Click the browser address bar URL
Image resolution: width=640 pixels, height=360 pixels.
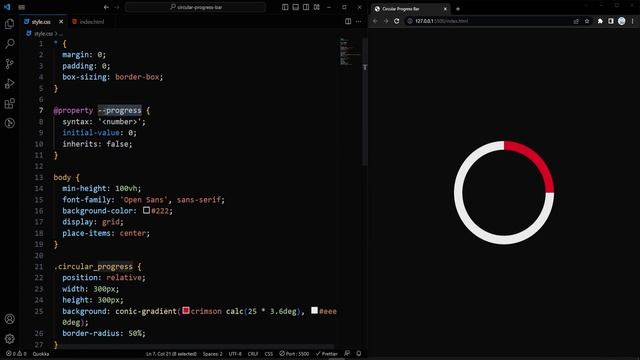pyautogui.click(x=442, y=21)
